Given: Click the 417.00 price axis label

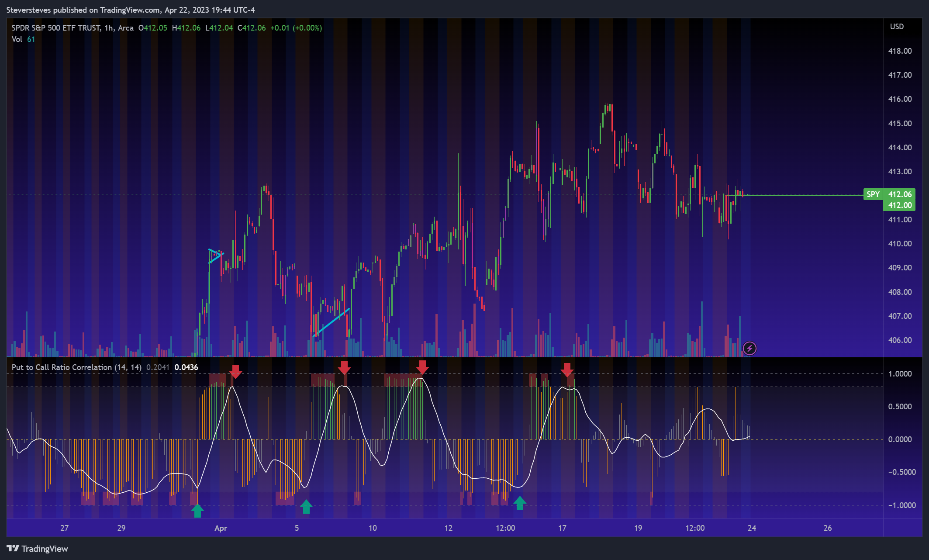Looking at the screenshot, I should (x=900, y=75).
